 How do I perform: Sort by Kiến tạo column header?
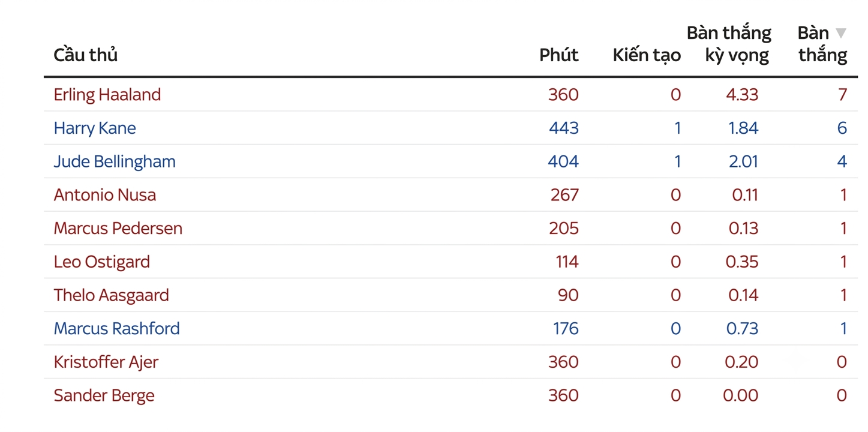pyautogui.click(x=647, y=55)
